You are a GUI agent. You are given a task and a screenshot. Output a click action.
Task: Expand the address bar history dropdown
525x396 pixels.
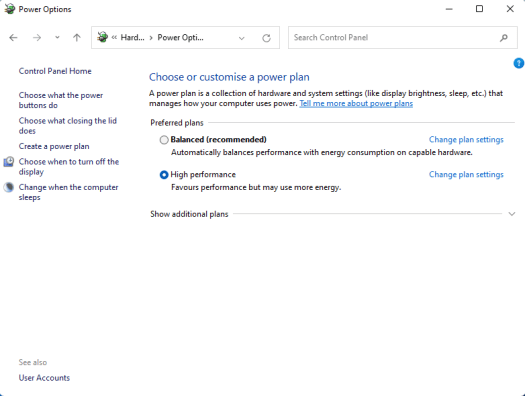pos(241,38)
